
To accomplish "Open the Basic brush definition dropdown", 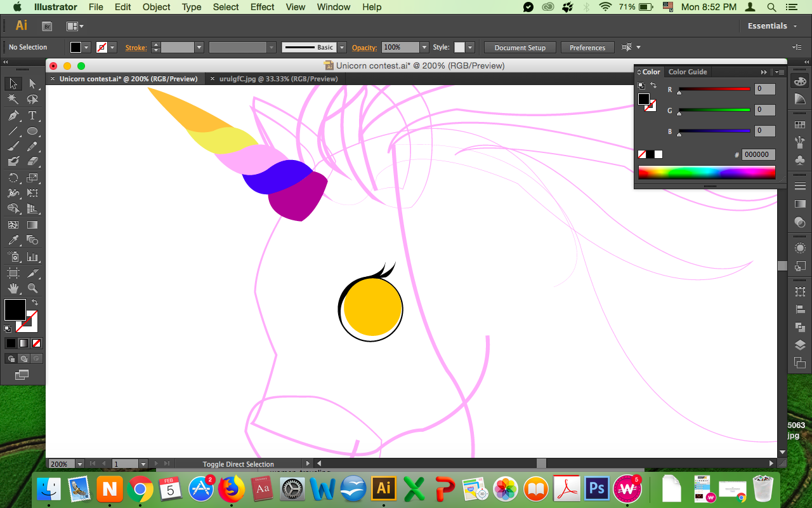I will (342, 48).
